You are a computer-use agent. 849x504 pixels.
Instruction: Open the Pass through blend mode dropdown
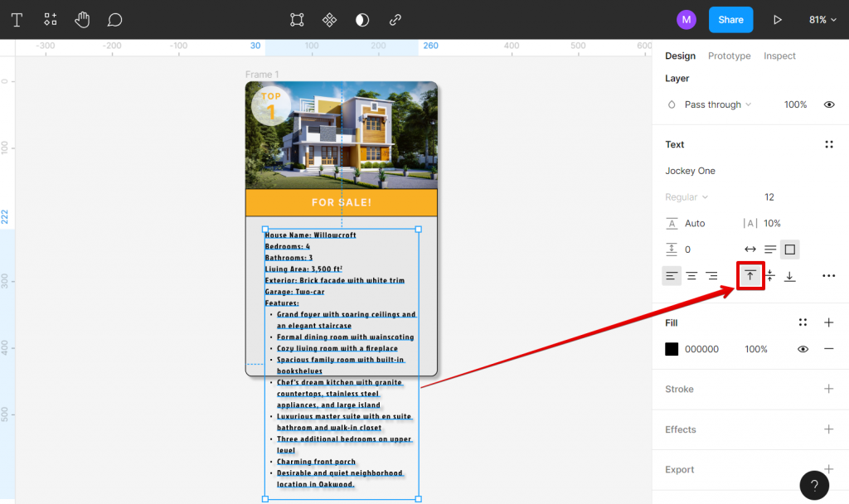click(x=715, y=104)
